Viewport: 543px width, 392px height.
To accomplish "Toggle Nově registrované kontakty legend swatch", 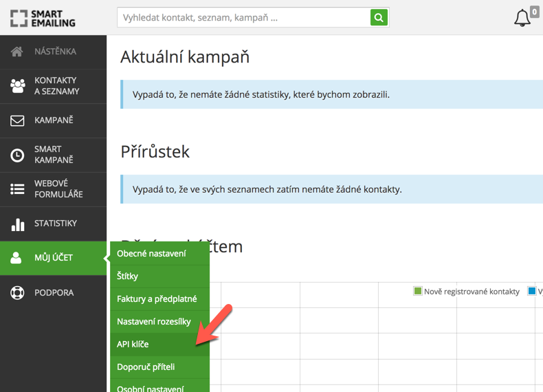I will pyautogui.click(x=417, y=292).
